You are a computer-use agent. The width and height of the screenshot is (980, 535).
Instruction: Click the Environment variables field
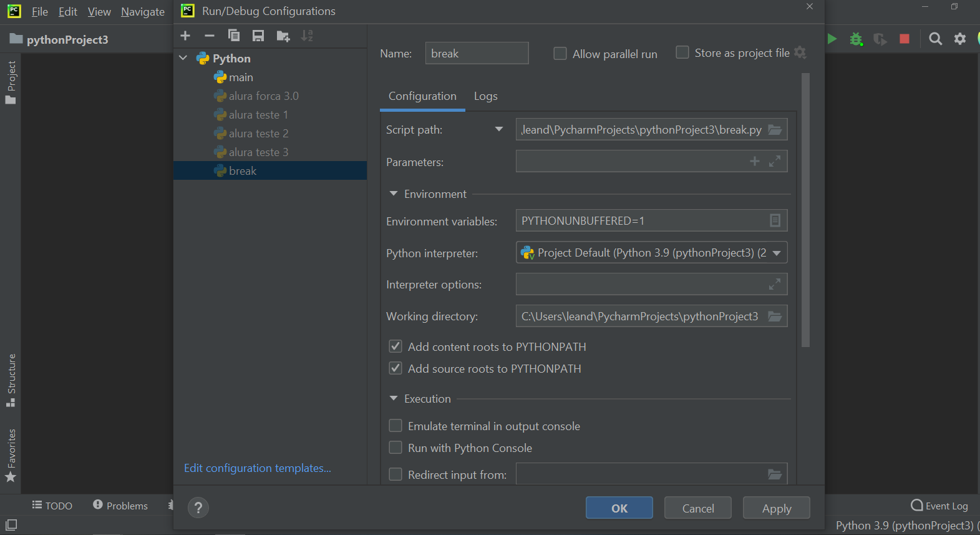coord(651,220)
